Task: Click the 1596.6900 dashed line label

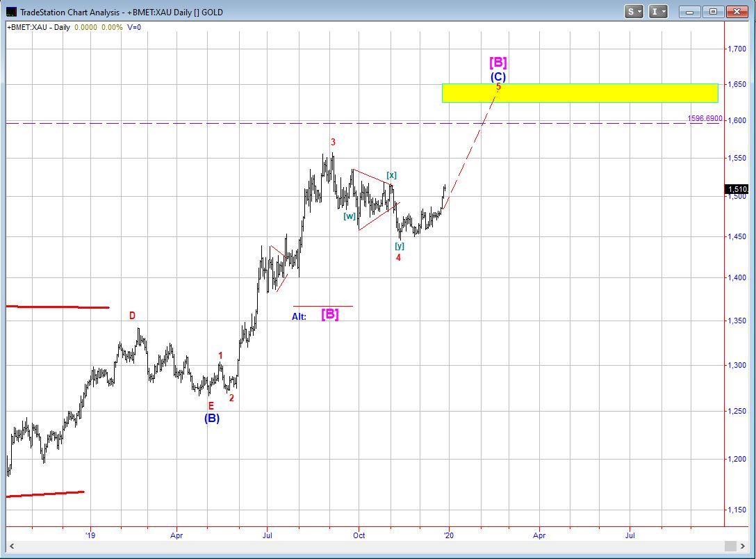Action: (705, 119)
